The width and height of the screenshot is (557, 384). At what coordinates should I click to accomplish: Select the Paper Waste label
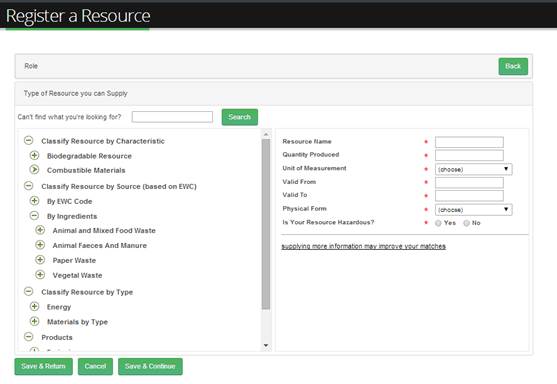pos(74,260)
